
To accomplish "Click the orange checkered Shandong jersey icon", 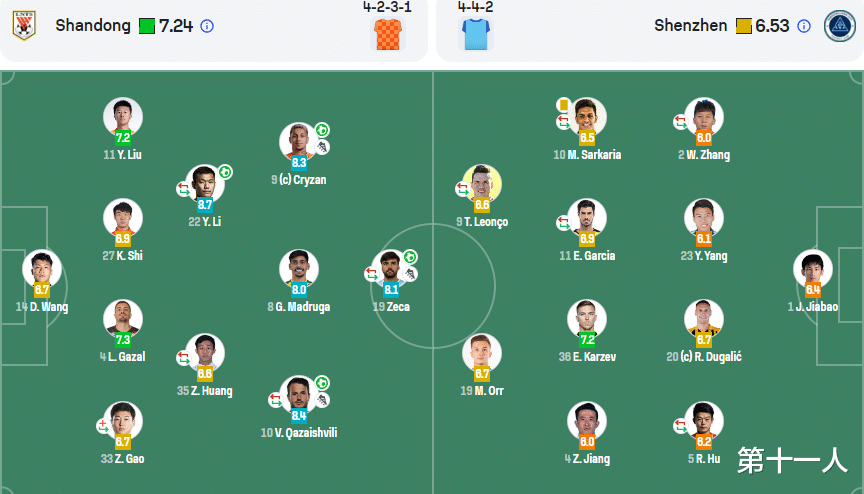I will (388, 34).
